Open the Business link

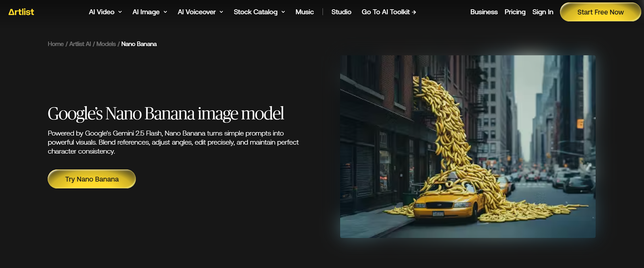coord(484,12)
